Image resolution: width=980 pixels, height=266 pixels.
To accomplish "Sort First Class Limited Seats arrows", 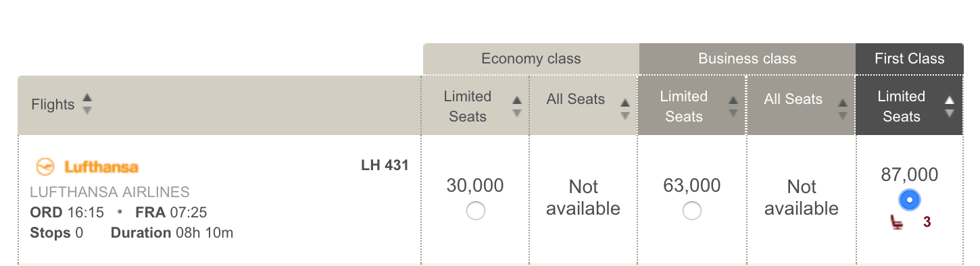I will 950,107.
